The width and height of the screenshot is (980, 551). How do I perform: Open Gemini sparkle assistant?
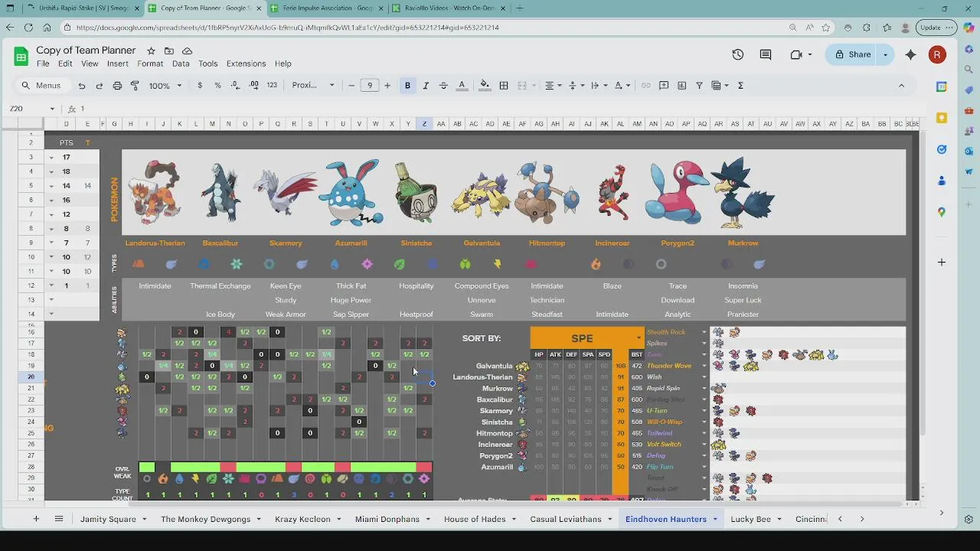click(910, 54)
